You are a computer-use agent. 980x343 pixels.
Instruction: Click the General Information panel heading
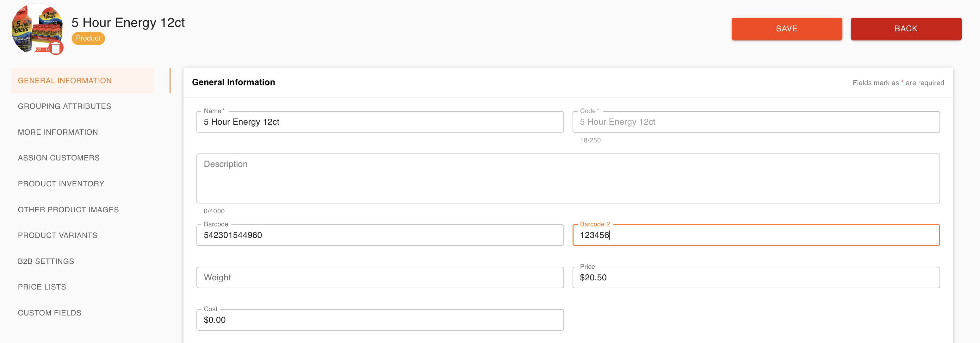click(233, 82)
